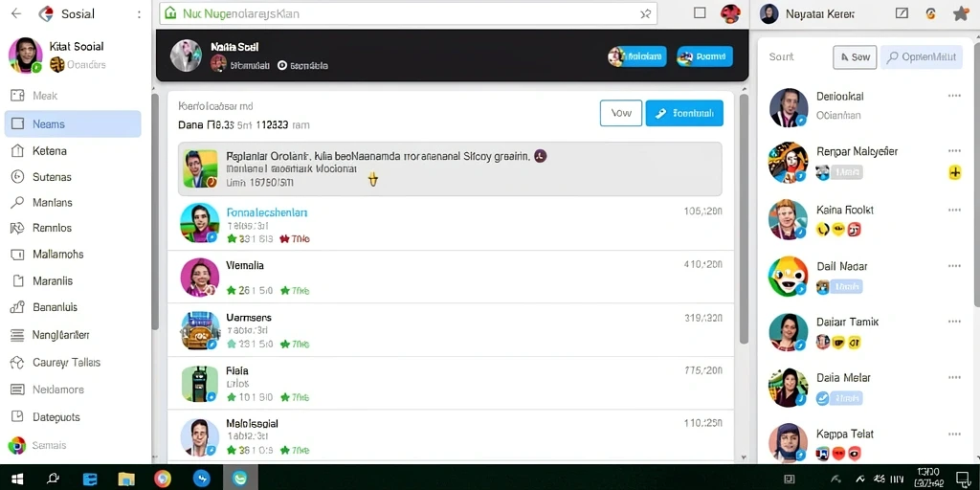Click the left sidebar scrollbar
Image resolution: width=980 pixels, height=490 pixels.
(x=154, y=212)
